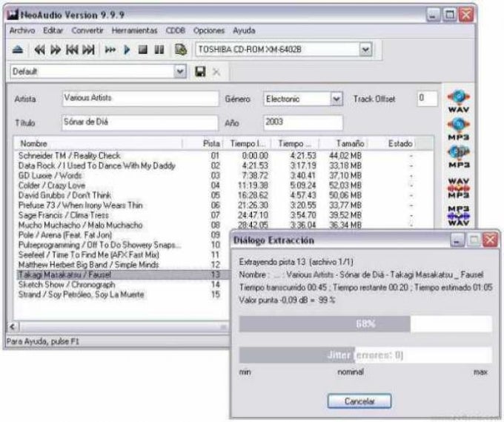Click the MP3 to WAV converter icon
Image resolution: width=504 pixels, height=422 pixels.
(459, 216)
